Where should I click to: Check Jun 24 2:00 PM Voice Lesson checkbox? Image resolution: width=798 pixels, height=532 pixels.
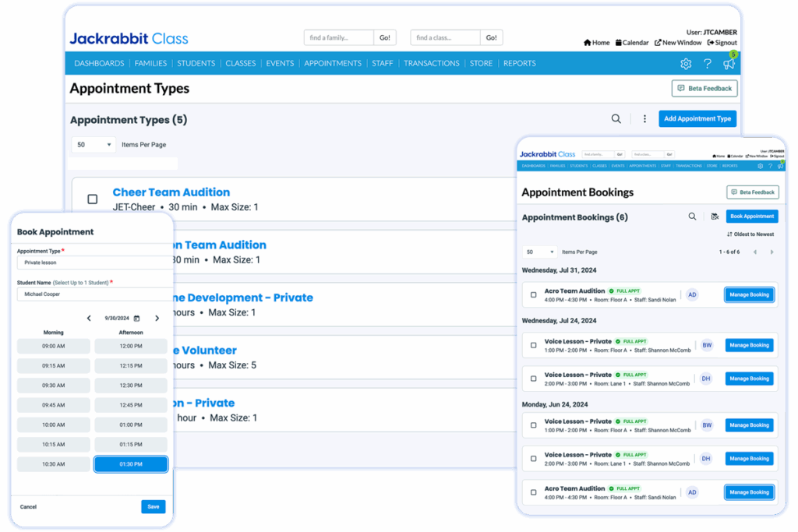click(533, 459)
